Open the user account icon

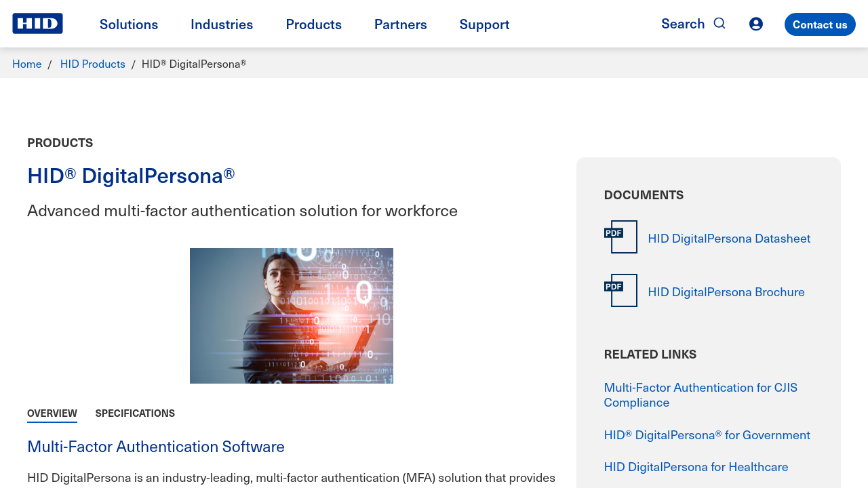tap(756, 24)
